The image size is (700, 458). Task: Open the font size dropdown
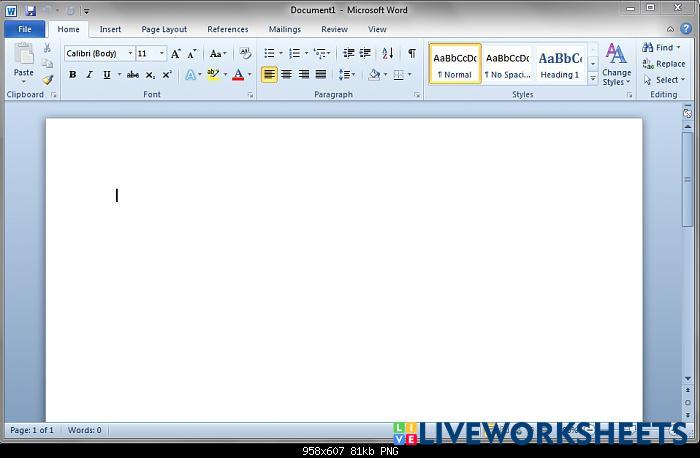(162, 54)
